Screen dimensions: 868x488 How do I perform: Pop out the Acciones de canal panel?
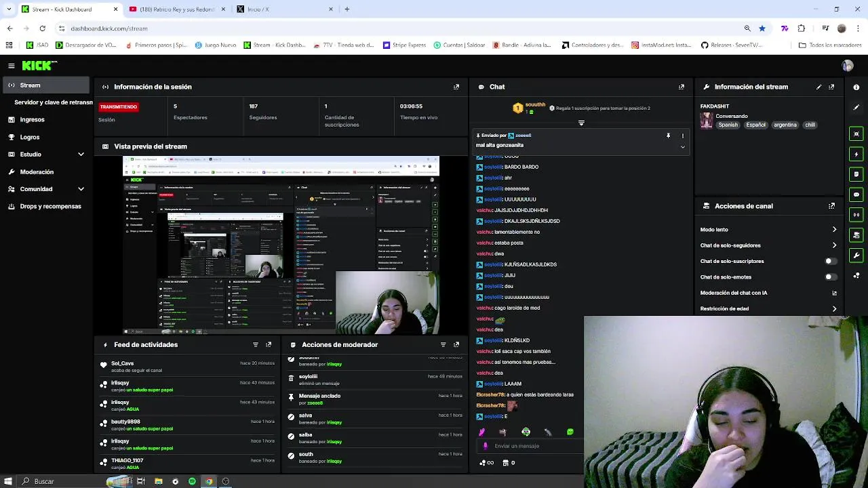[831, 206]
